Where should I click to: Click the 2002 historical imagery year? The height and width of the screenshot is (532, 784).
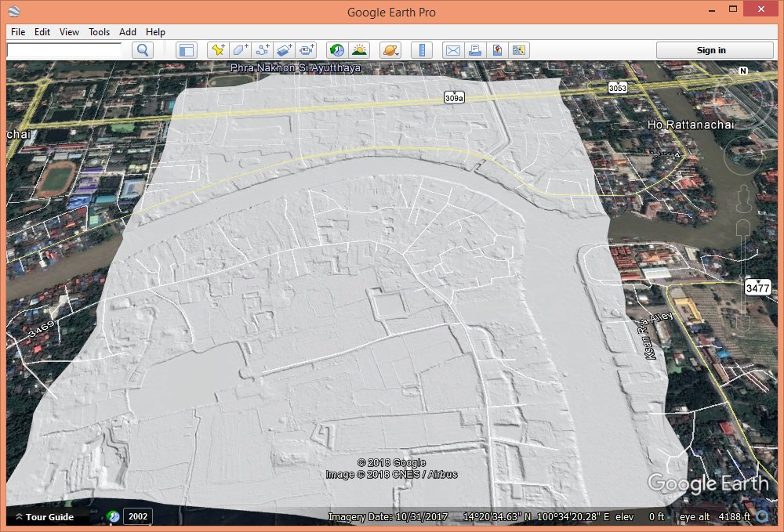[x=137, y=516]
